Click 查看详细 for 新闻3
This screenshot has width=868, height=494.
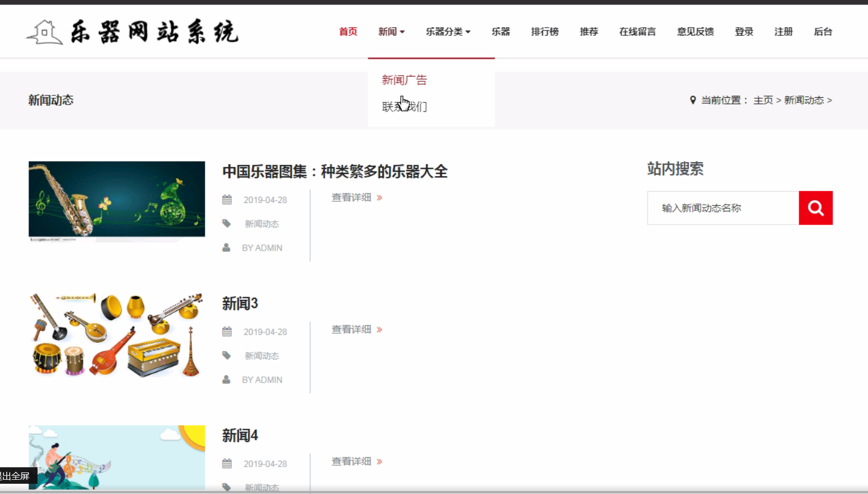pyautogui.click(x=357, y=330)
